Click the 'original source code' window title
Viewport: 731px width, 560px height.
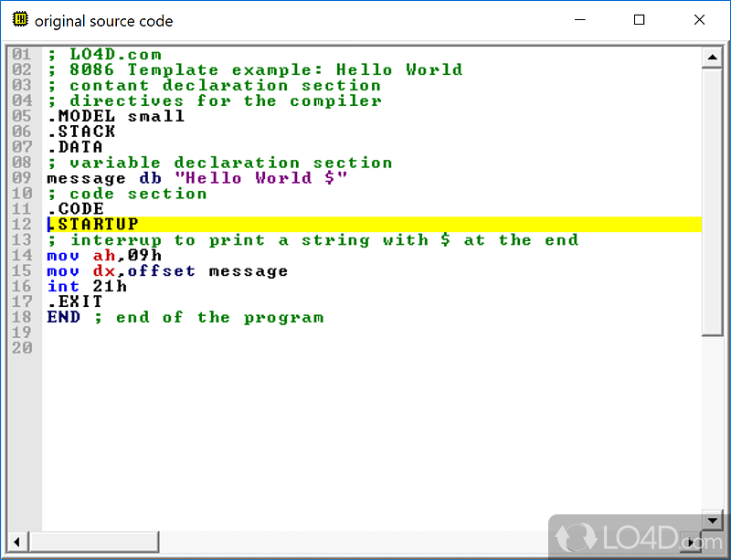104,21
